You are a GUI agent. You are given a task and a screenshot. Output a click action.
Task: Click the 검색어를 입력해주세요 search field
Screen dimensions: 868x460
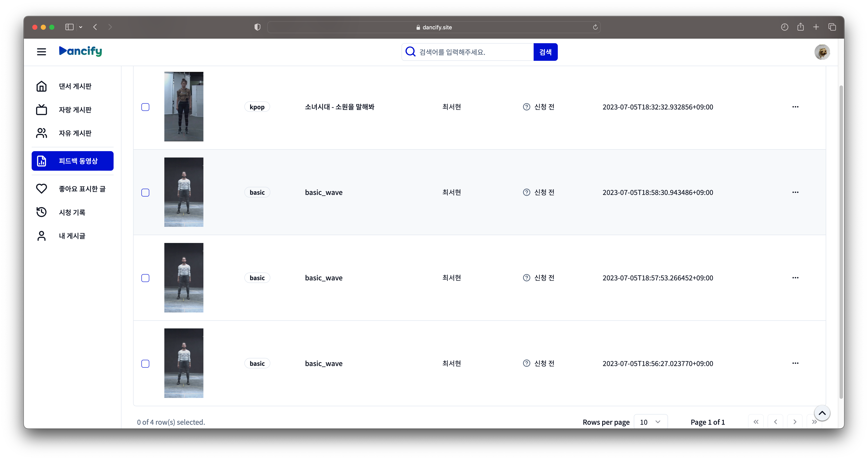(472, 52)
